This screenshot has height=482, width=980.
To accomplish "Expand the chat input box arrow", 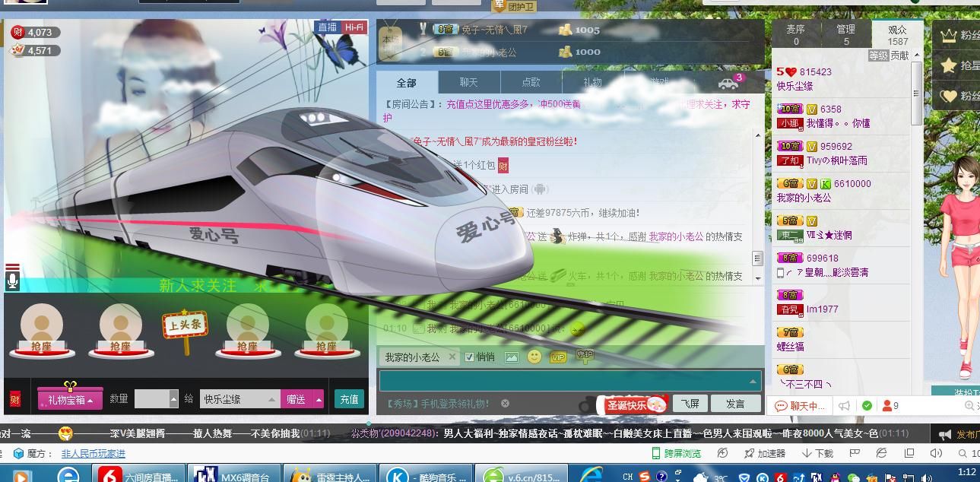I will 753,381.
